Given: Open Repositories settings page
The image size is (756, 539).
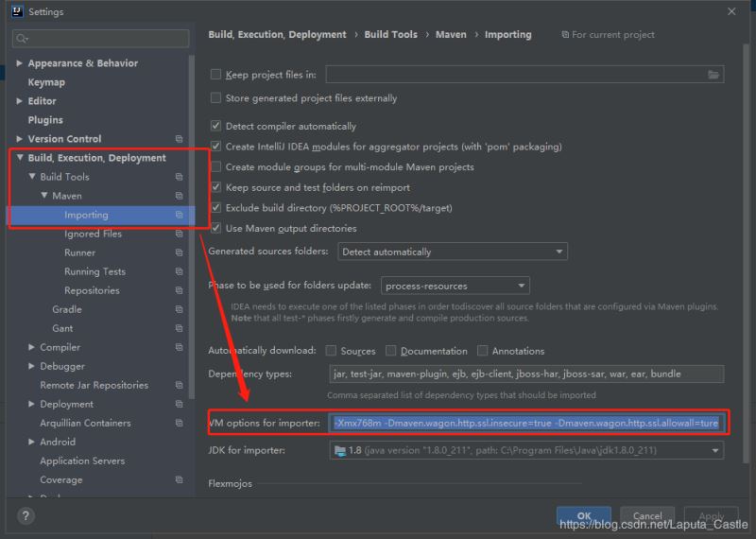Looking at the screenshot, I should click(92, 290).
